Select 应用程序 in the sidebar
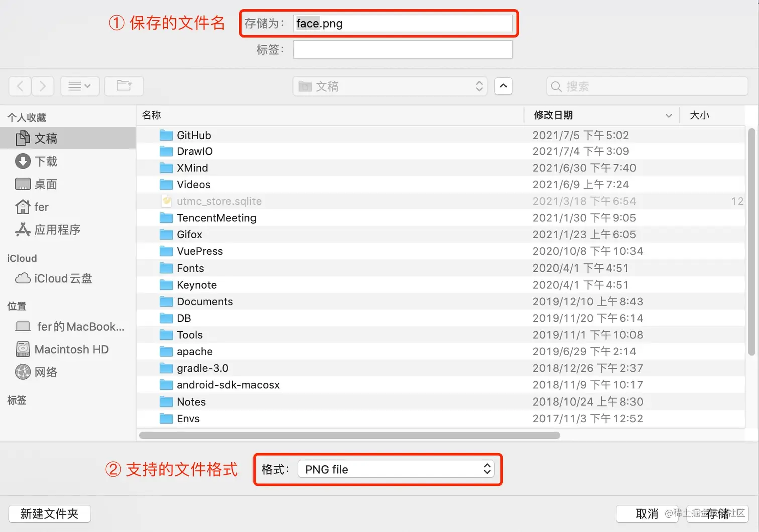 coord(68,230)
